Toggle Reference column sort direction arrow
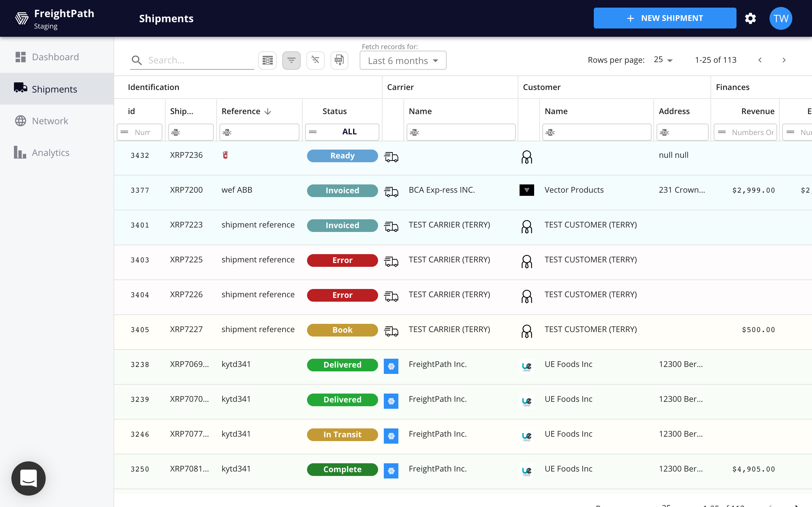 pyautogui.click(x=268, y=111)
